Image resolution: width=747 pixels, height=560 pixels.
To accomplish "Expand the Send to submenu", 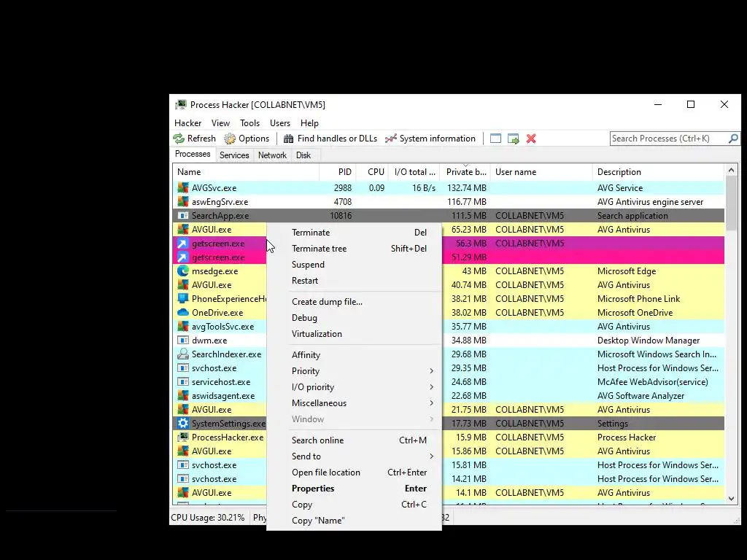I will point(431,456).
